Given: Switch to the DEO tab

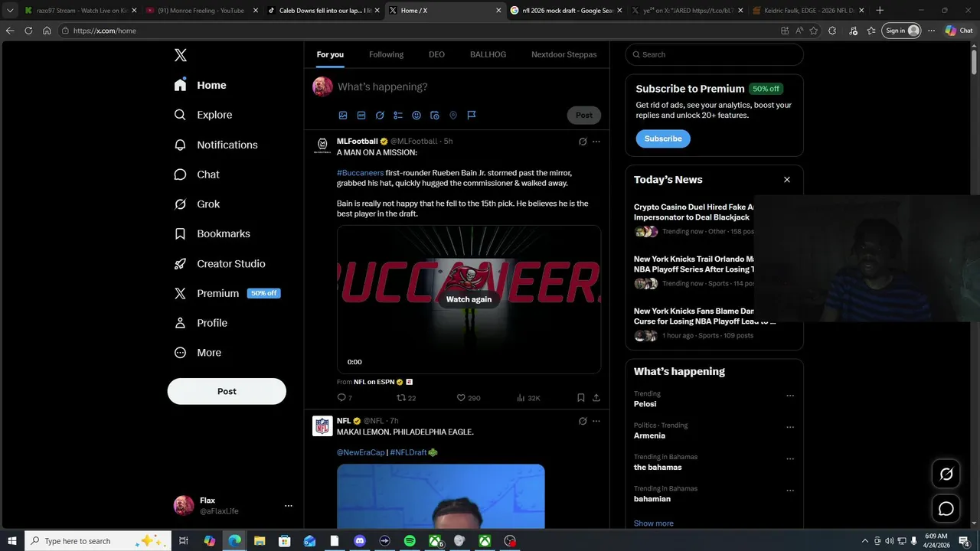Looking at the screenshot, I should 436,54.
